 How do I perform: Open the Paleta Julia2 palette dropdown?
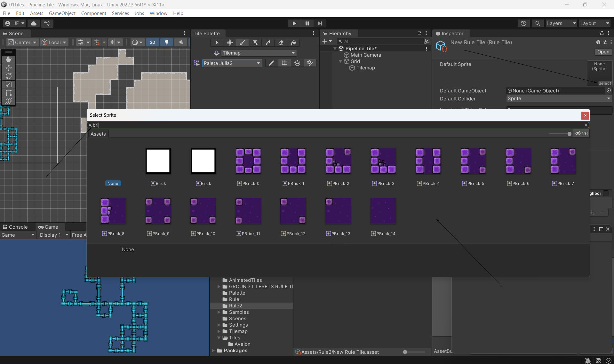232,63
